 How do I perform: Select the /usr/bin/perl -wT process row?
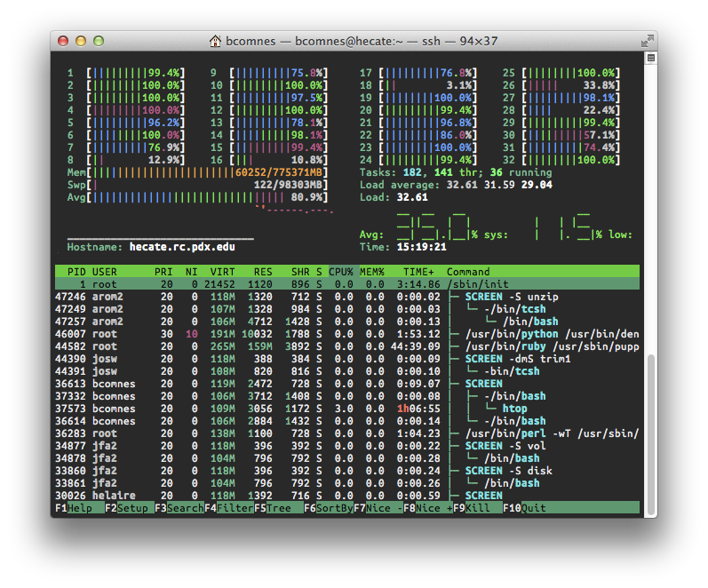click(347, 433)
